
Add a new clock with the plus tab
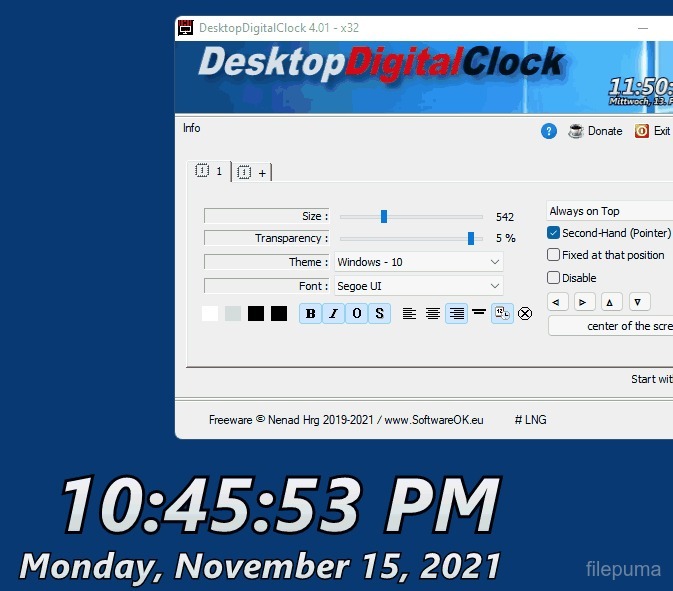pyautogui.click(x=252, y=172)
